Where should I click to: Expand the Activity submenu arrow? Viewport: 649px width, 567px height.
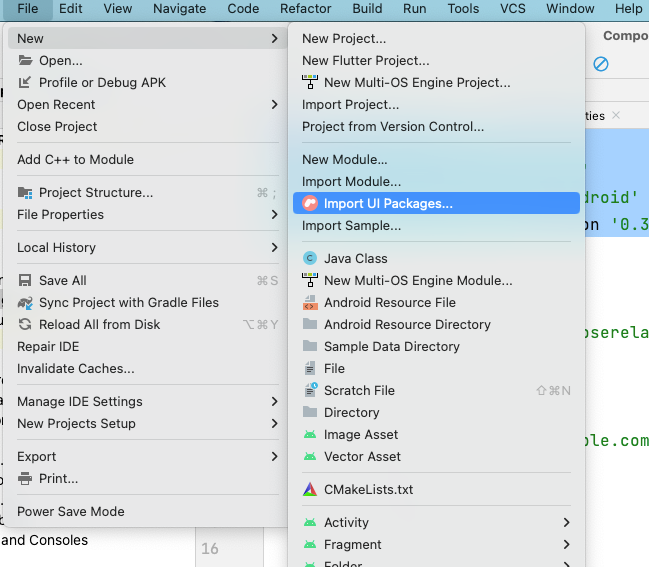[x=567, y=522]
